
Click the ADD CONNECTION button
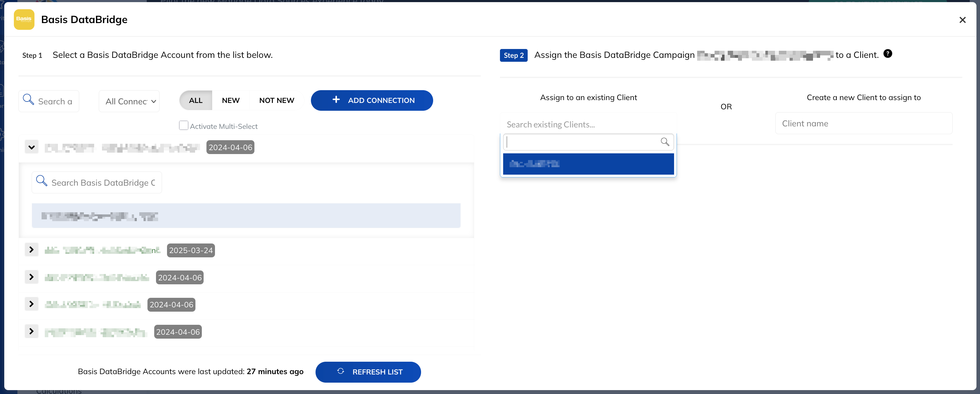pos(372,100)
